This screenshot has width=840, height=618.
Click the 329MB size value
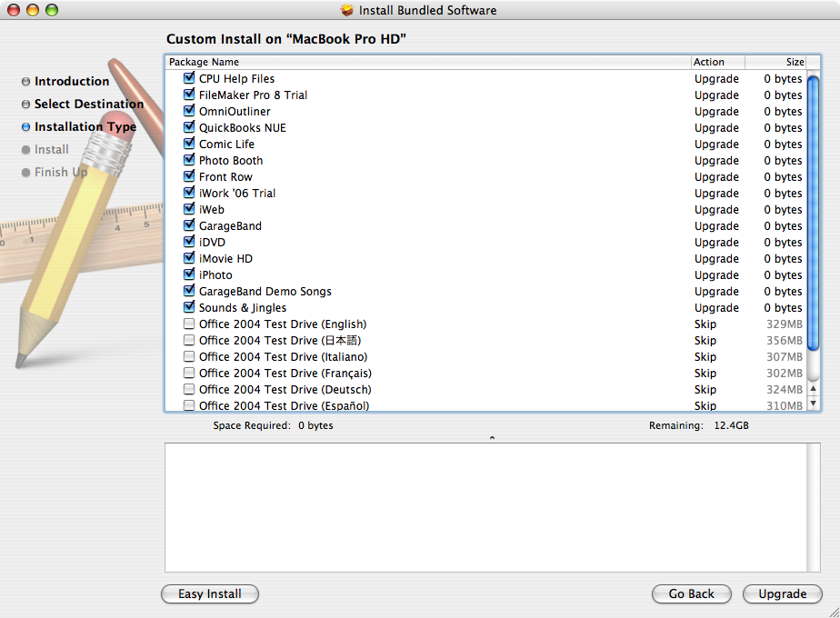[x=785, y=324]
